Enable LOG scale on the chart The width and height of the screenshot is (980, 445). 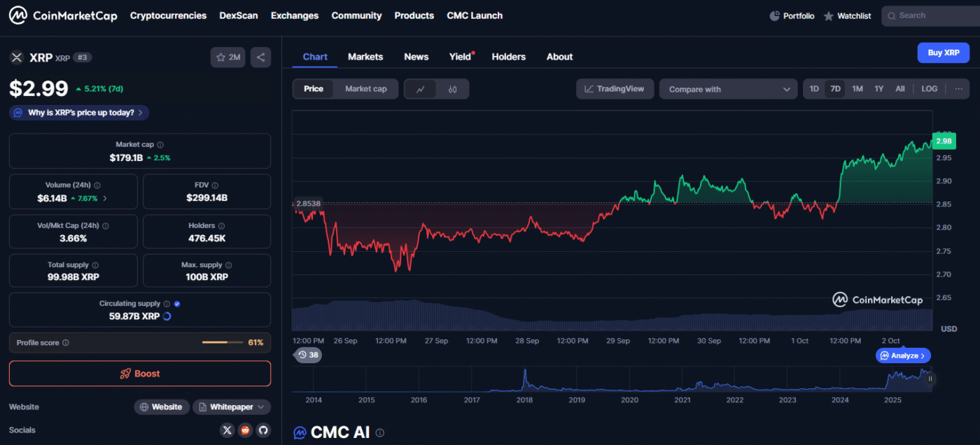pos(929,89)
